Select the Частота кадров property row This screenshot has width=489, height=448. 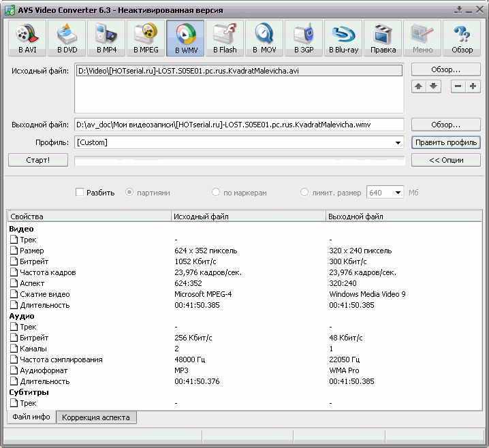coord(245,272)
